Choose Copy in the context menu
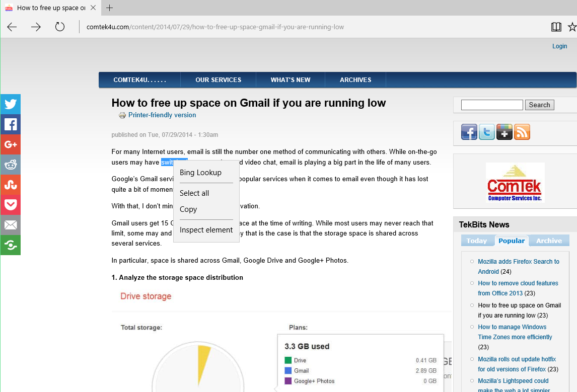The width and height of the screenshot is (577, 392). pos(206,209)
